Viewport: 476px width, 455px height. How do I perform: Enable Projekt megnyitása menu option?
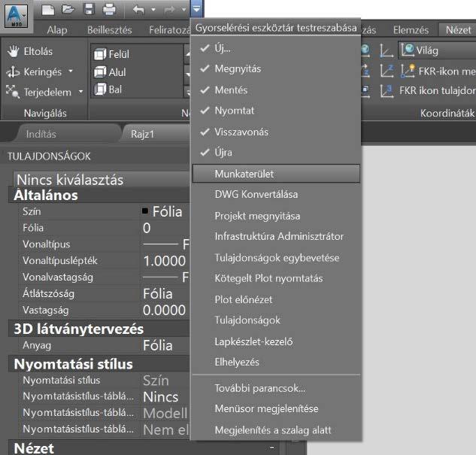276,216
